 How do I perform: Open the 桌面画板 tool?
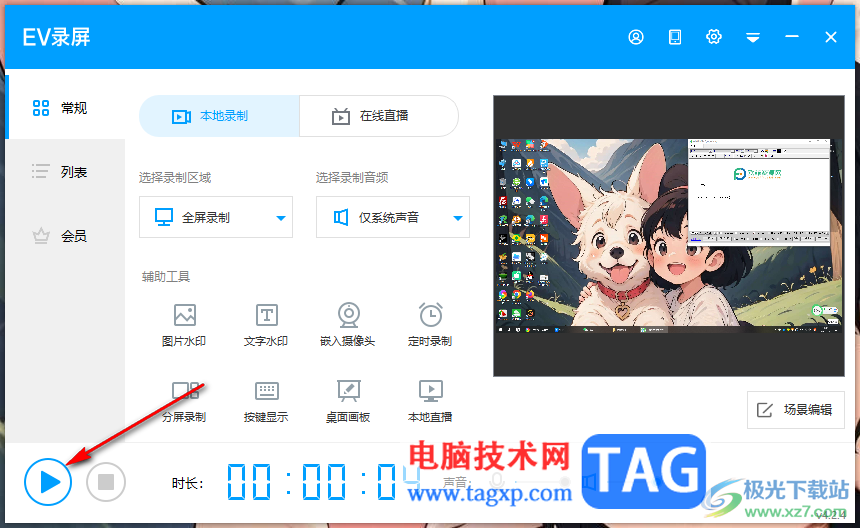[x=348, y=401]
